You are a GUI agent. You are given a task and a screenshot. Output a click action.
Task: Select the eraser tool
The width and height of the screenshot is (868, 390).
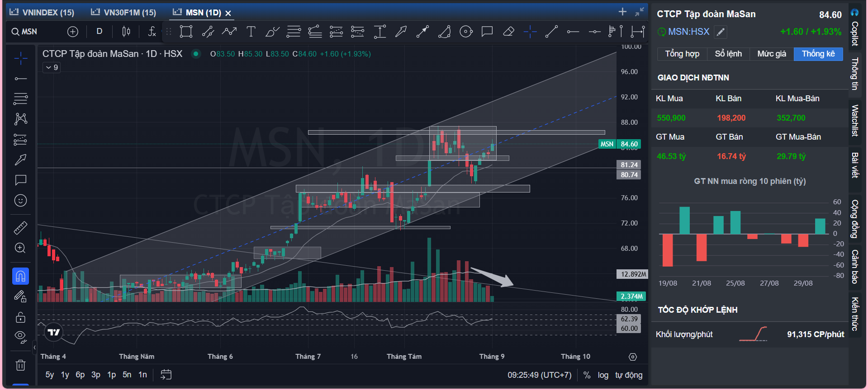point(508,32)
